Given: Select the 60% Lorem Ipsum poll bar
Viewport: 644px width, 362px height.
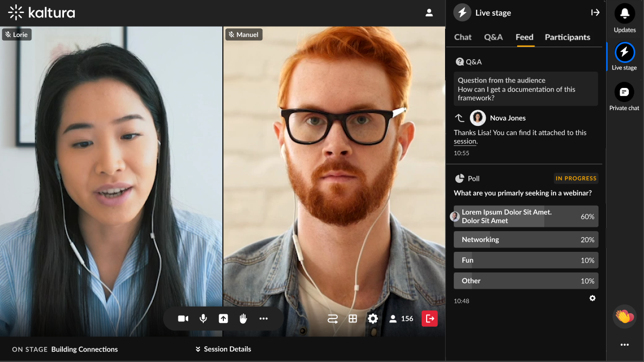Looking at the screenshot, I should click(526, 217).
